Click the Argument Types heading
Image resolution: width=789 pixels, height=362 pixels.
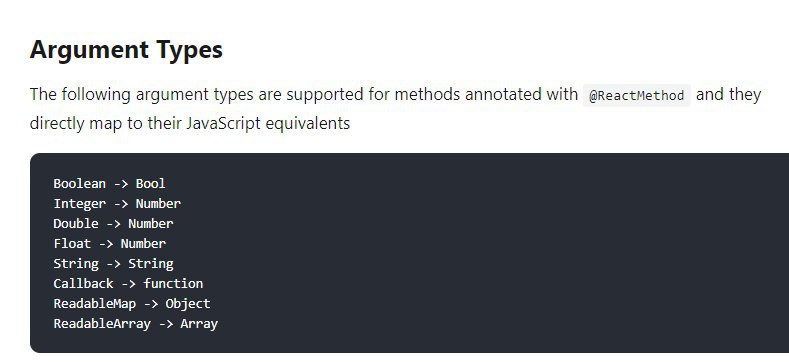[126, 50]
